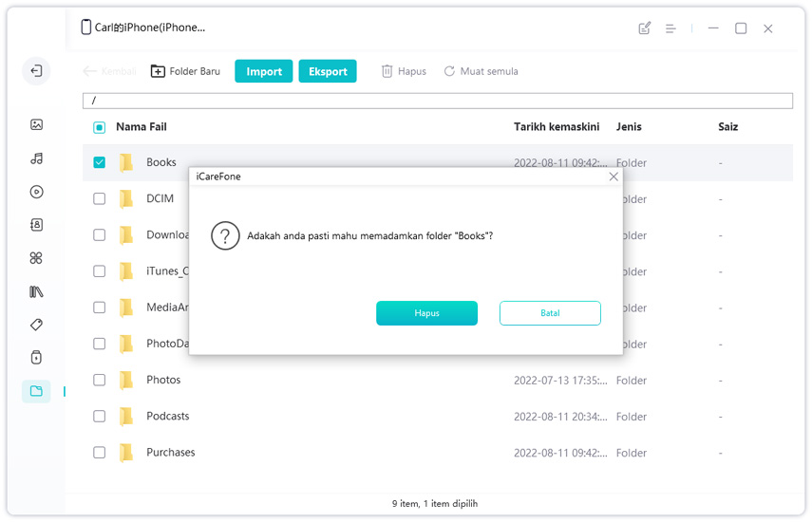The width and height of the screenshot is (812, 522).
Task: Toggle the select-all checkbox beside Nama Fail
Action: coord(100,127)
